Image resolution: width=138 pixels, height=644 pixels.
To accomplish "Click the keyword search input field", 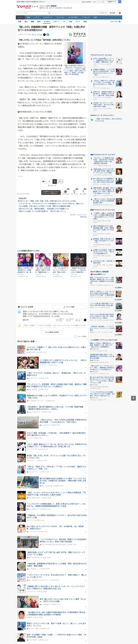I will [32, 13].
